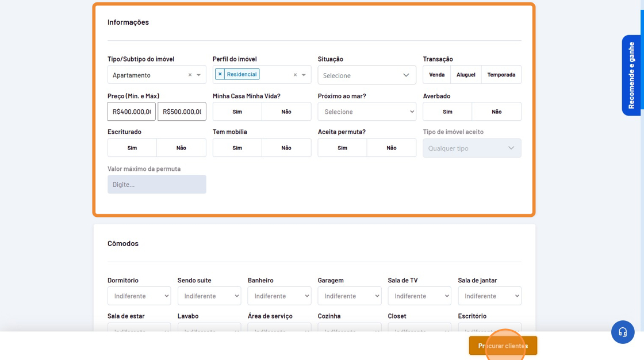Open the headset support chat icon

tap(622, 332)
